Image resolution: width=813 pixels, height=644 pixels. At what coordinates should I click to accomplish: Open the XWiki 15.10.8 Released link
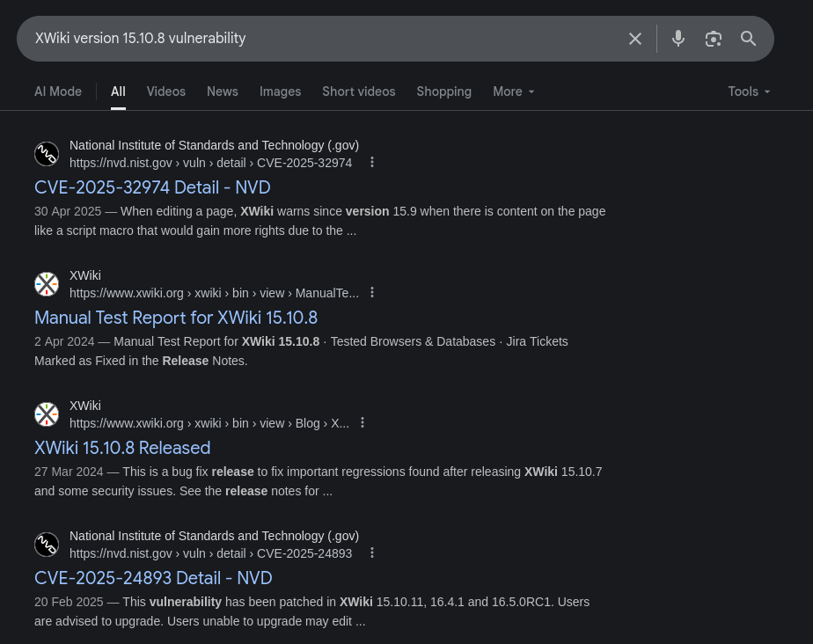[122, 448]
